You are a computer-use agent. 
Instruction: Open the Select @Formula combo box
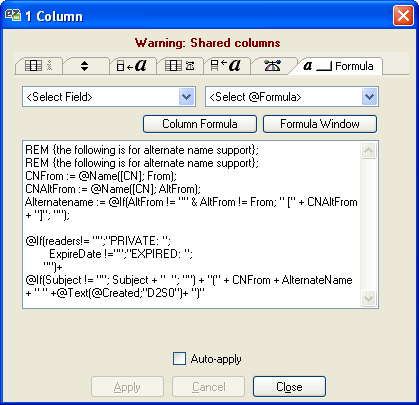click(x=292, y=97)
